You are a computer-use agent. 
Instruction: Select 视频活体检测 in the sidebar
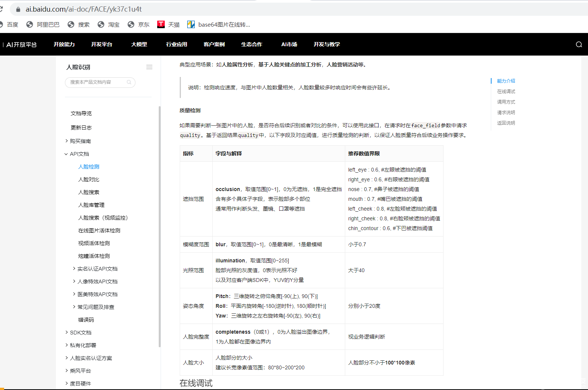click(94, 243)
